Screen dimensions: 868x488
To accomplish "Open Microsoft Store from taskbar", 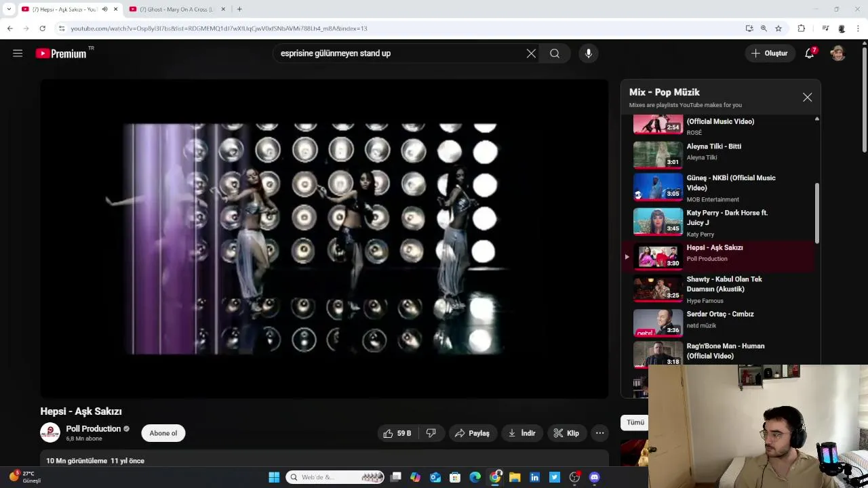I will (x=455, y=477).
